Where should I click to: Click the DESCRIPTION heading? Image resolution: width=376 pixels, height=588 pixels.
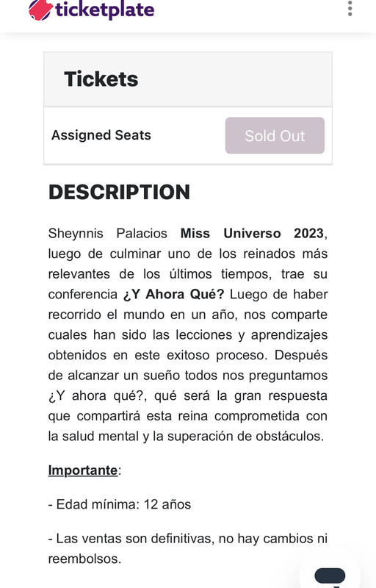click(119, 192)
